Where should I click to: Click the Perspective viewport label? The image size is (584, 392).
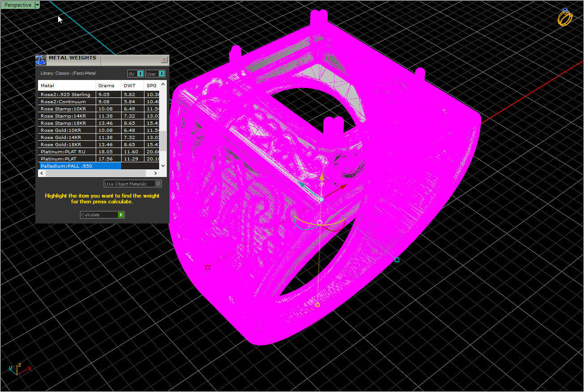tap(18, 5)
